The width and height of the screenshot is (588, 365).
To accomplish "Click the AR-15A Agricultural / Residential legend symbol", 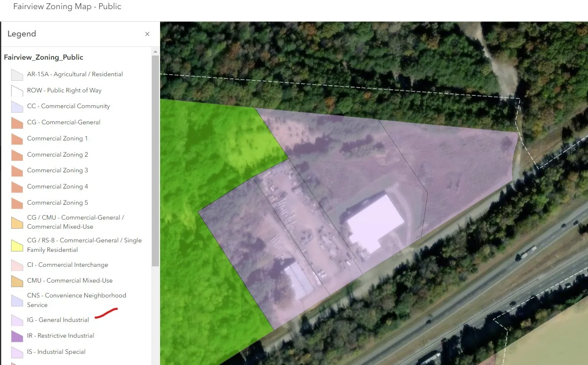I will point(17,75).
